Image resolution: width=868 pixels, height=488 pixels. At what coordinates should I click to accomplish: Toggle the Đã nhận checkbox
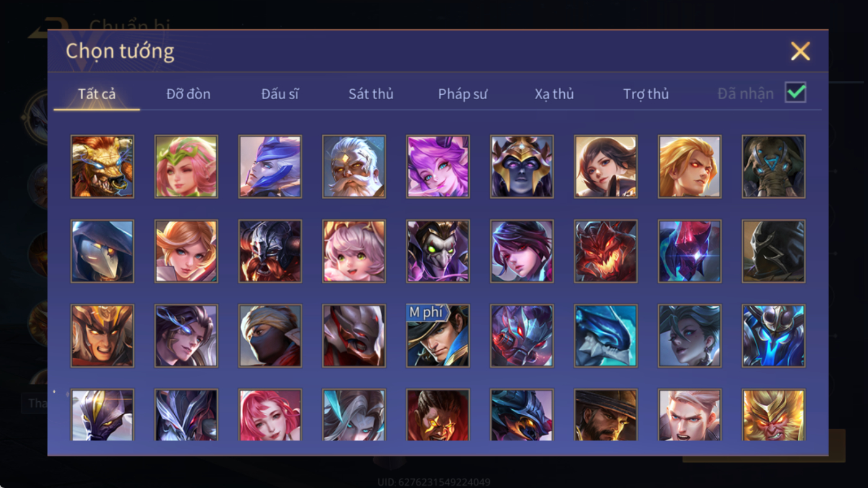coord(795,92)
